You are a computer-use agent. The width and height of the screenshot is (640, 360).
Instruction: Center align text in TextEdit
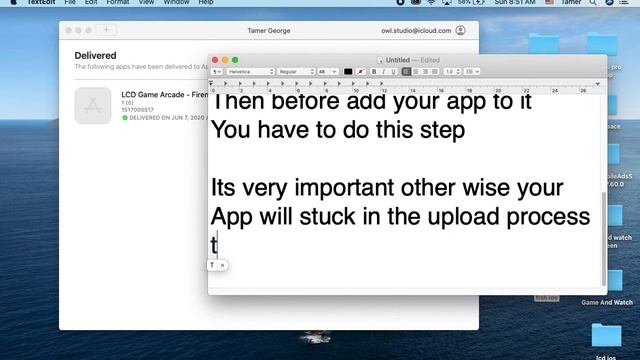point(416,72)
